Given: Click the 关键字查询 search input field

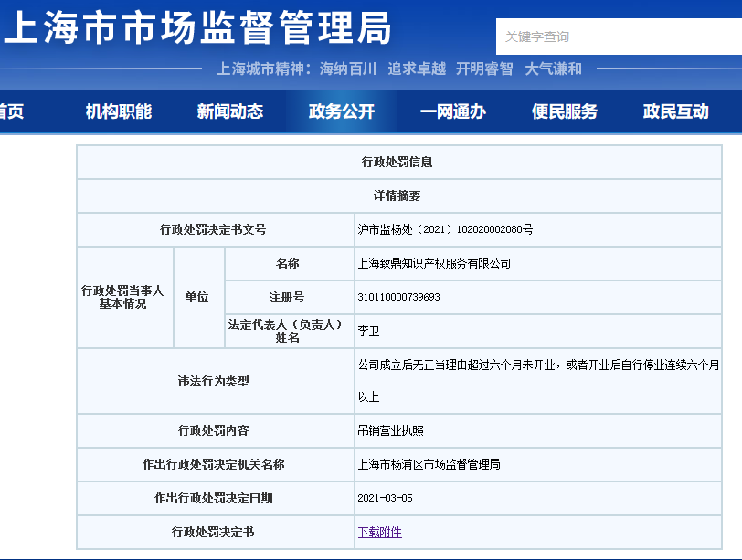Looking at the screenshot, I should (x=619, y=37).
